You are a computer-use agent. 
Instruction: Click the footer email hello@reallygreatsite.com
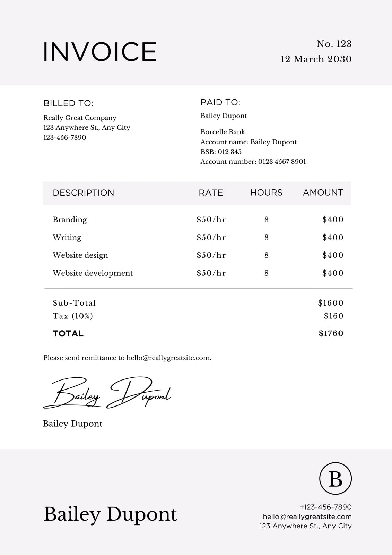[307, 516]
